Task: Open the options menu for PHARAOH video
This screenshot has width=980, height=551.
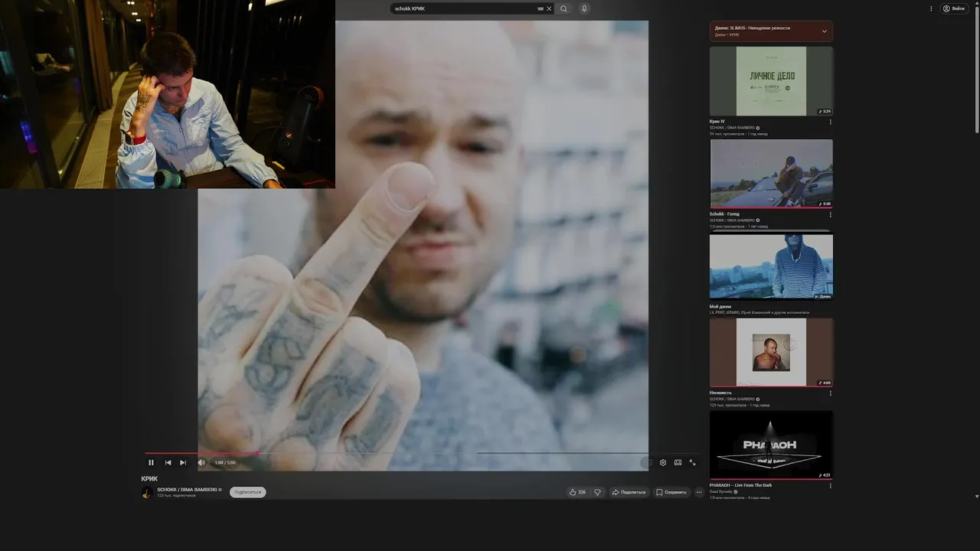Action: [830, 486]
